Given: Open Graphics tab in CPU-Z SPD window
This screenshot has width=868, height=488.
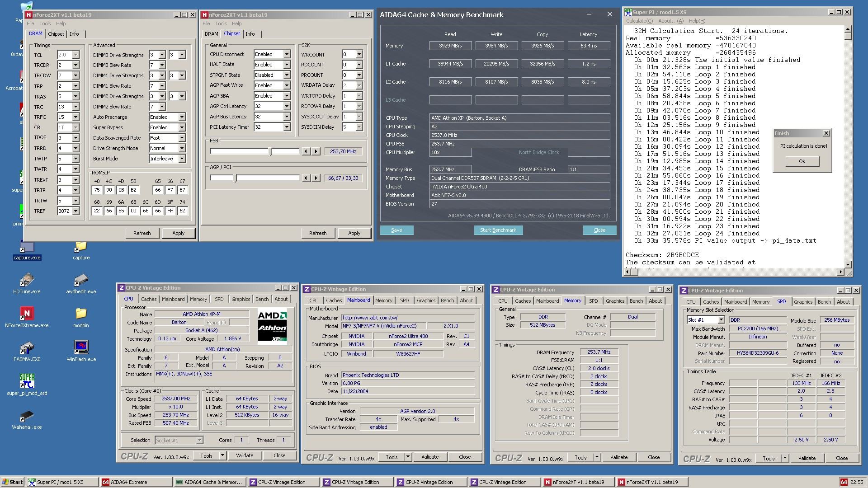Looking at the screenshot, I should point(803,302).
